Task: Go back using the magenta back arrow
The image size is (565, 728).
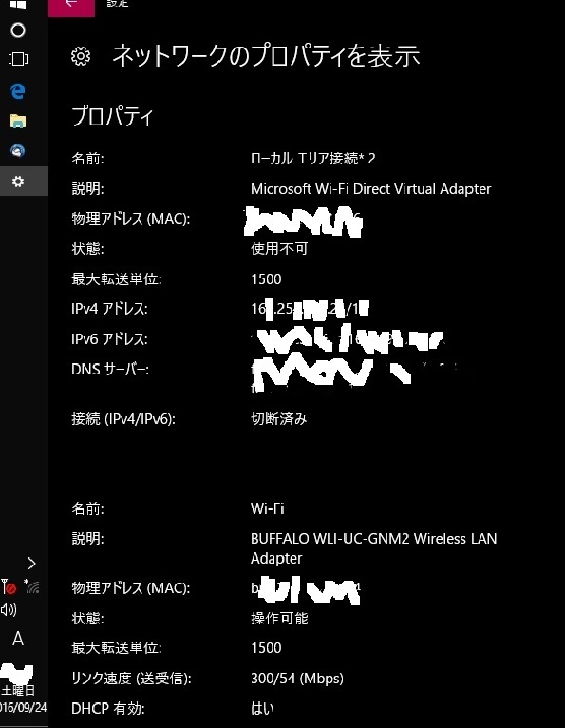Action: pos(71,7)
